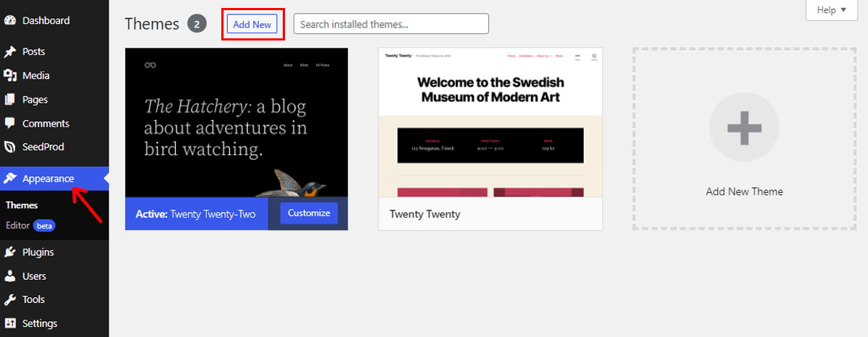The width and height of the screenshot is (868, 337).
Task: Select the Twenty Twenty-Two theme screenshot
Action: 237,122
